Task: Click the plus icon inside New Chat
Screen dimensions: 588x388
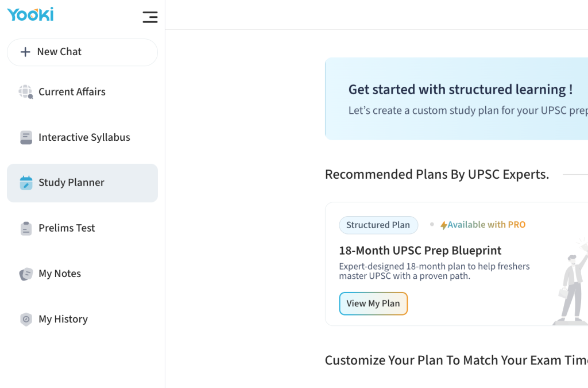Action: coord(25,52)
